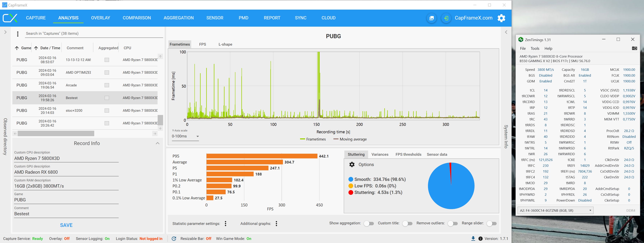Edit Custom GPU description field
644x243 pixels.
(66, 172)
